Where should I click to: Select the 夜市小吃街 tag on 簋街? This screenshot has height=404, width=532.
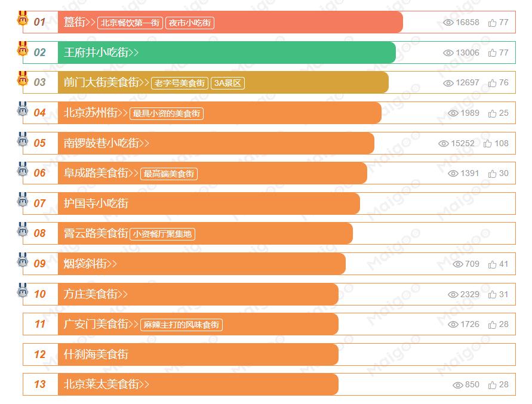tap(190, 23)
